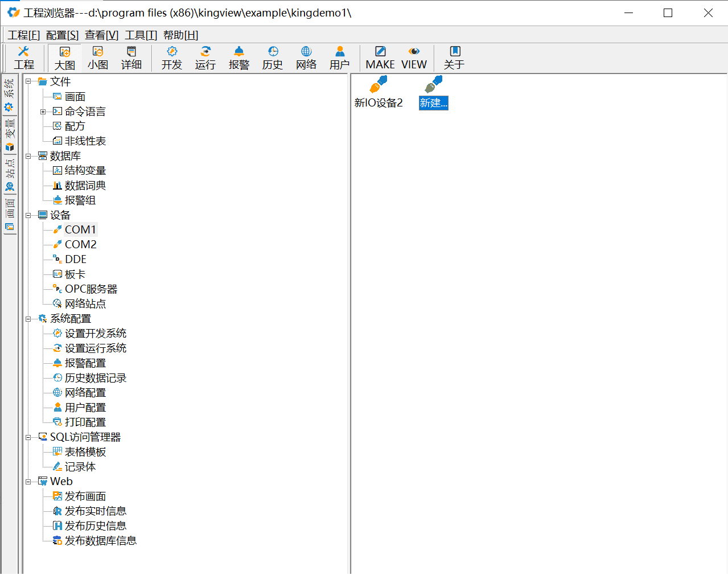728x575 pixels.
Task: Collapse the 系统配置 tree branch
Action: pyautogui.click(x=28, y=319)
